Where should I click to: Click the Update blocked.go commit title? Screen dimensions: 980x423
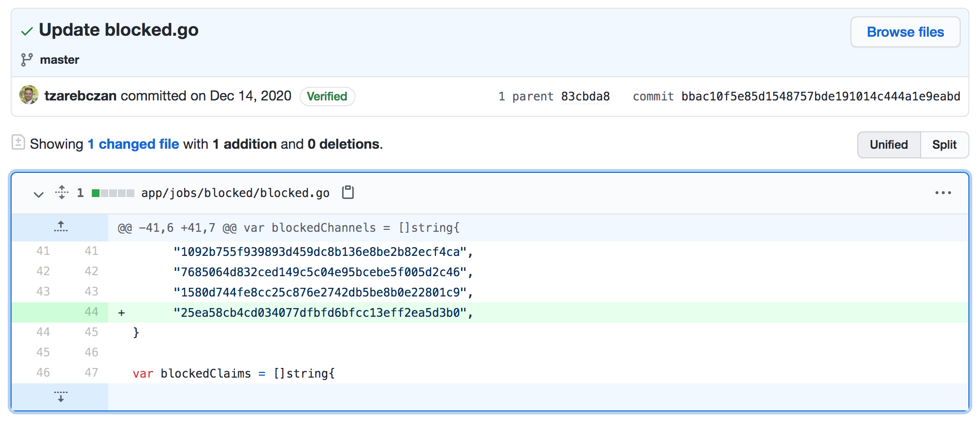pyautogui.click(x=119, y=30)
